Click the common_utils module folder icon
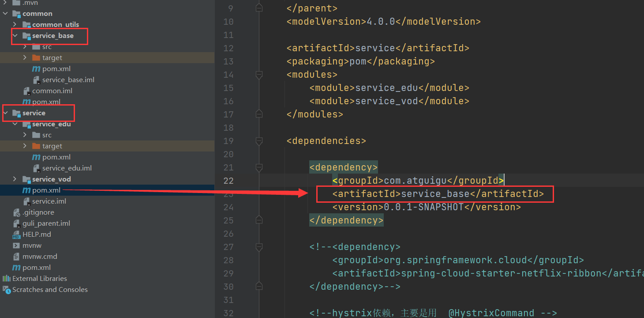This screenshot has width=644, height=318. point(26,25)
